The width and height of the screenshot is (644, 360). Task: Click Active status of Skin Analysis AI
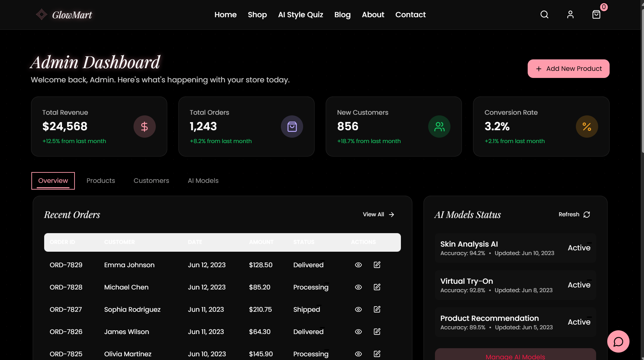[579, 248]
